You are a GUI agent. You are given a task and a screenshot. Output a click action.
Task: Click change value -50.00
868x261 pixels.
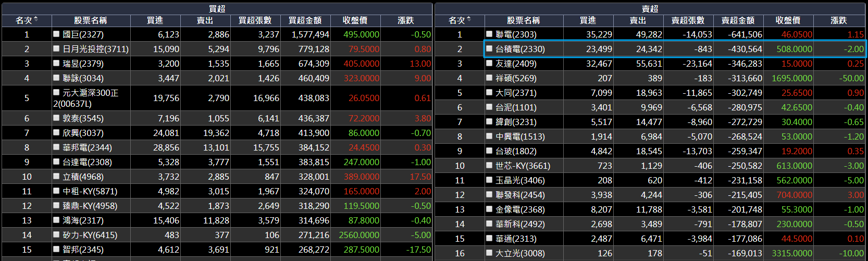(x=851, y=78)
